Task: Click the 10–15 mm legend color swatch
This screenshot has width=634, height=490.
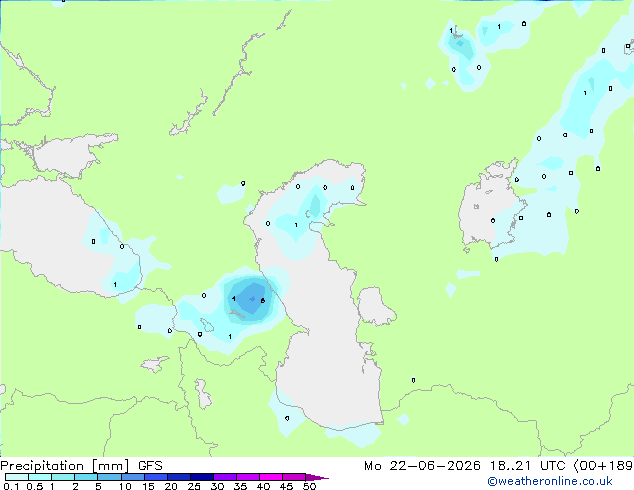Action: [x=132, y=477]
